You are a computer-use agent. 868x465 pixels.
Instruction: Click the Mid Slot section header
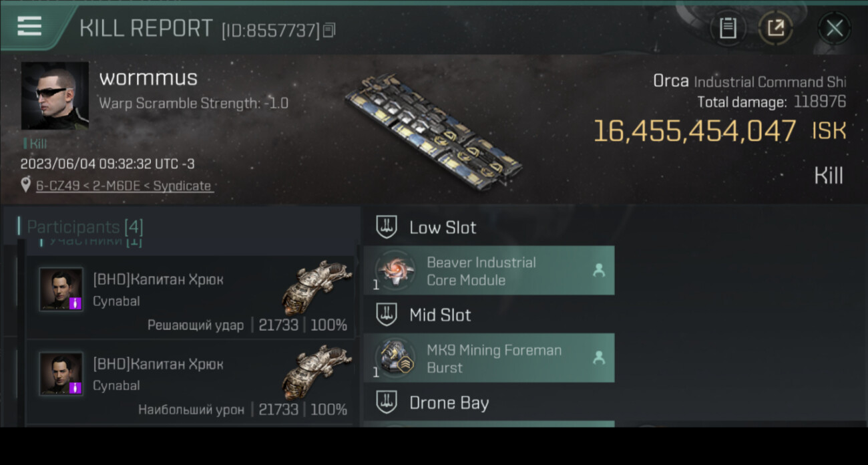pos(439,315)
